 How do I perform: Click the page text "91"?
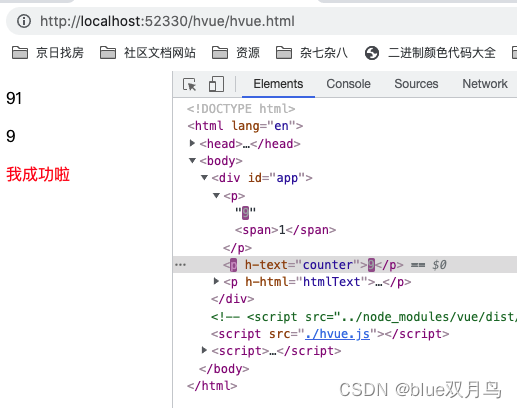[14, 98]
